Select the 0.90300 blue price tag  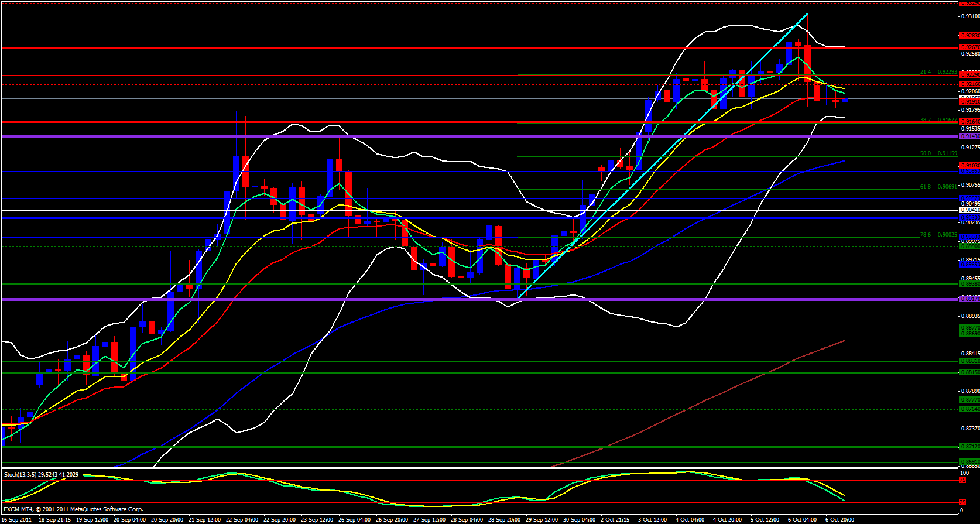(969, 217)
